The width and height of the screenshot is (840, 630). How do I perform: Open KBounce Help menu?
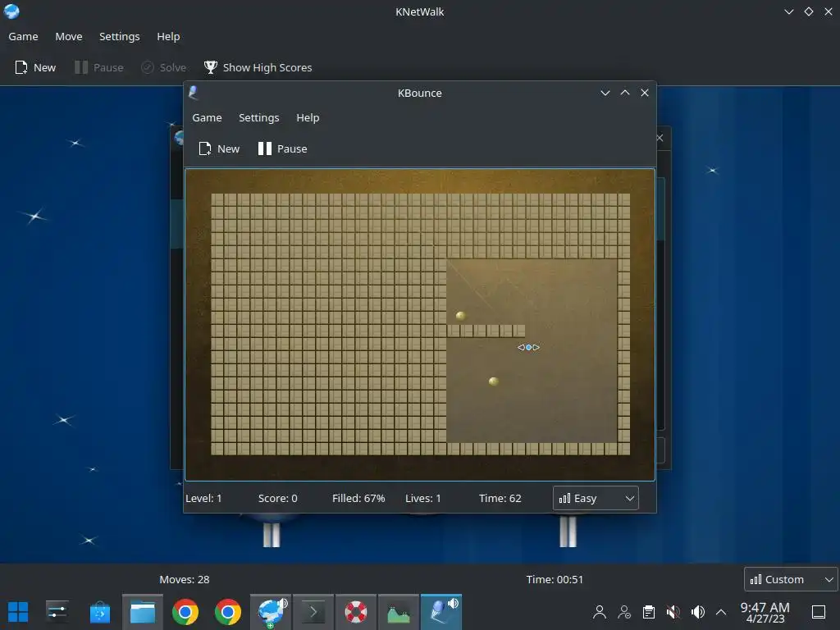click(x=308, y=118)
